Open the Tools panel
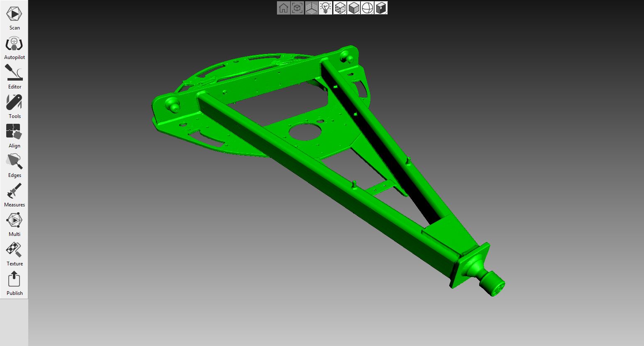Screen dimensions: 644x346 [14, 106]
